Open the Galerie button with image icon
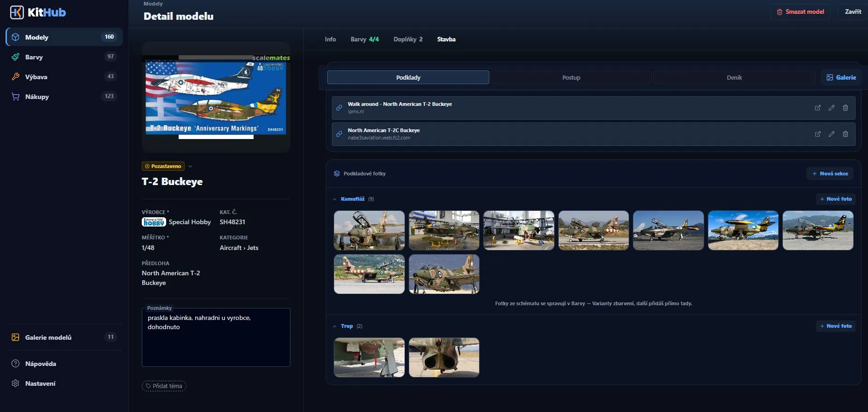The width and height of the screenshot is (868, 412). [x=841, y=77]
